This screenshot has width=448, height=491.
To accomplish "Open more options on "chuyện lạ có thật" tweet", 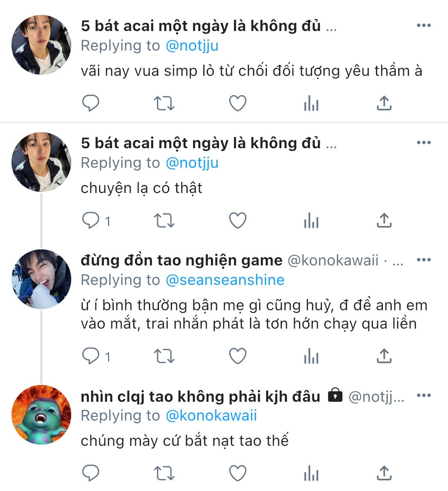I will pos(423,143).
